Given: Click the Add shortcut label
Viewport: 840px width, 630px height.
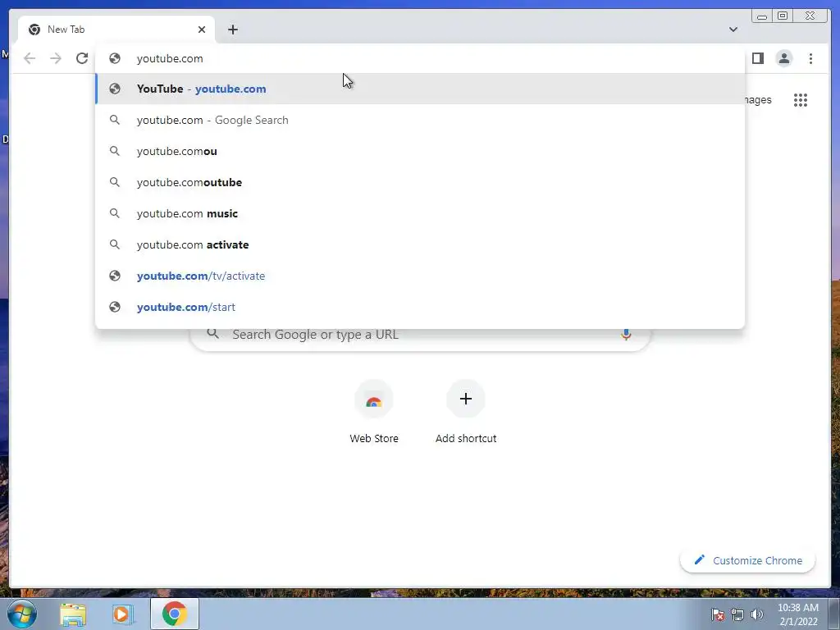Looking at the screenshot, I should pos(466,438).
